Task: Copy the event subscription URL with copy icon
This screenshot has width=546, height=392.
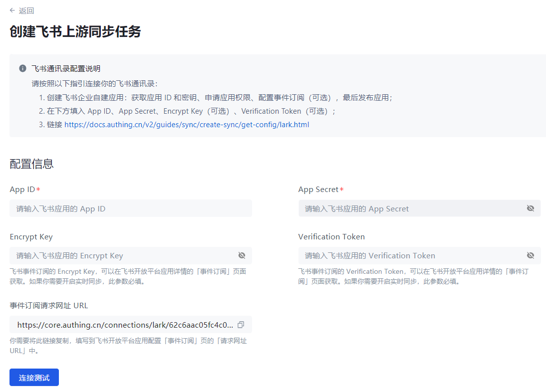Action: 241,325
